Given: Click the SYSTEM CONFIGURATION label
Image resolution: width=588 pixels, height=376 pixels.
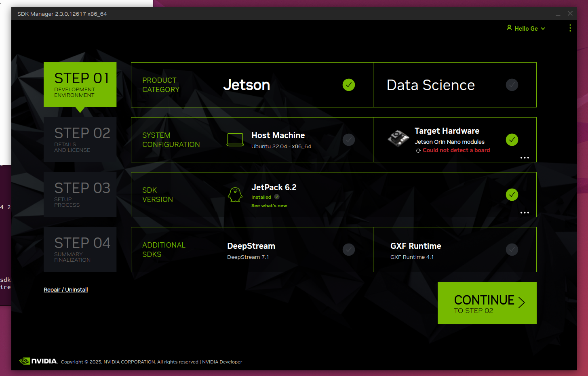Looking at the screenshot, I should click(x=171, y=140).
